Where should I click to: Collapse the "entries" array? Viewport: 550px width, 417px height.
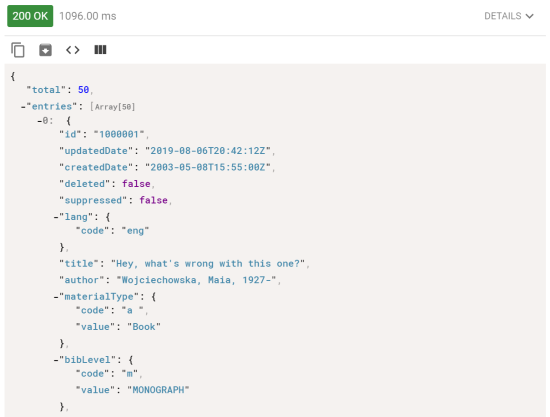(x=23, y=107)
